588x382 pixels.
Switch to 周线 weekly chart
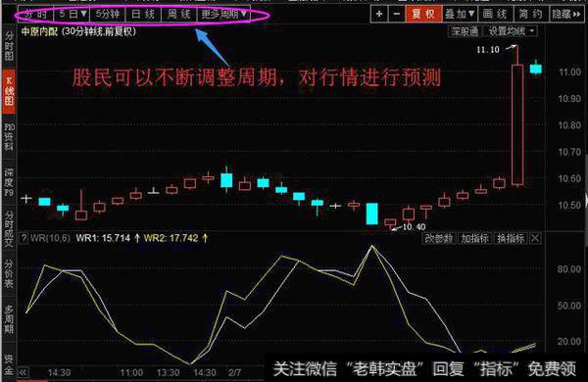(179, 15)
